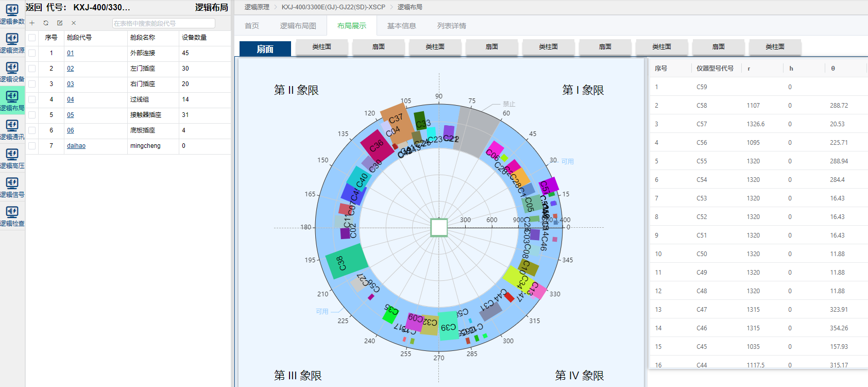
Task: Open the 逻辑高压 sidebar module
Action: point(12,158)
